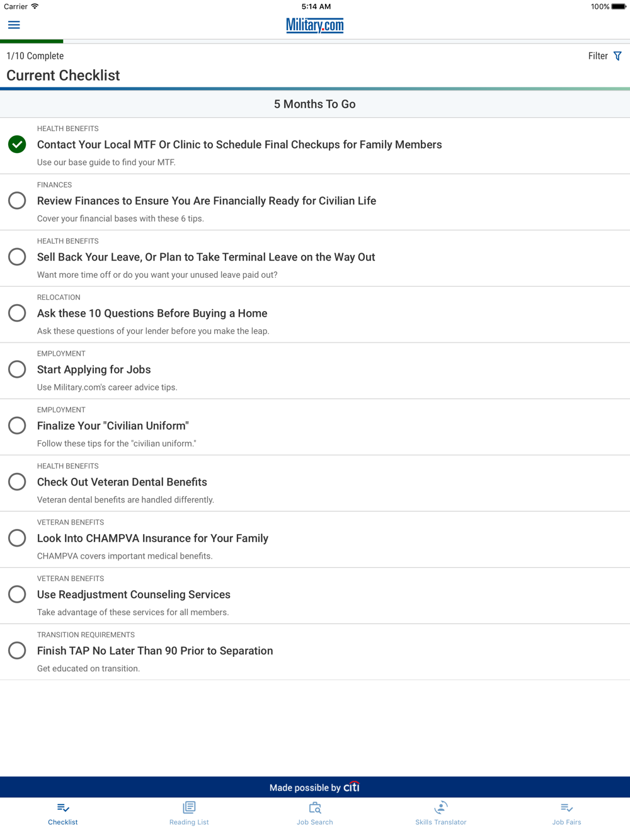Open the Reading List tab icon

click(189, 807)
